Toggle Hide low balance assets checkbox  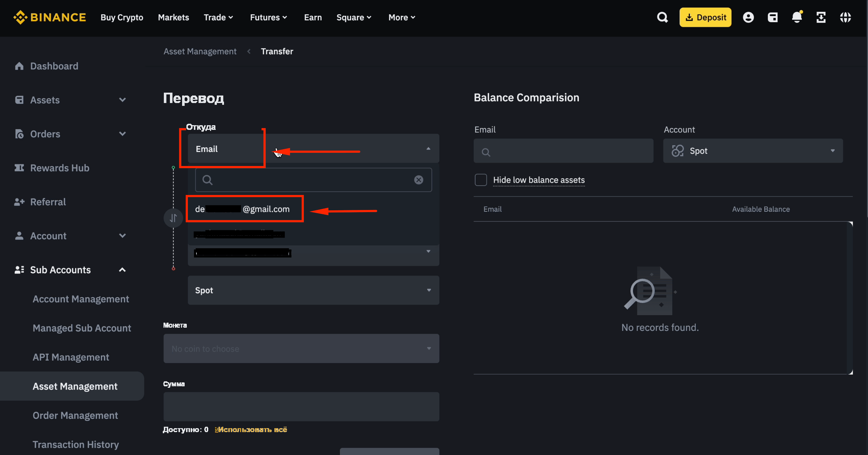point(481,180)
